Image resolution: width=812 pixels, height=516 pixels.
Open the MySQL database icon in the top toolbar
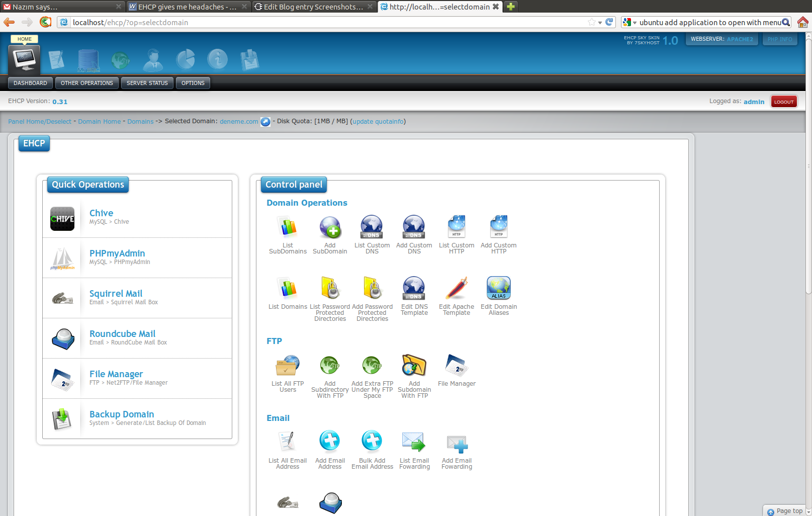(x=88, y=59)
